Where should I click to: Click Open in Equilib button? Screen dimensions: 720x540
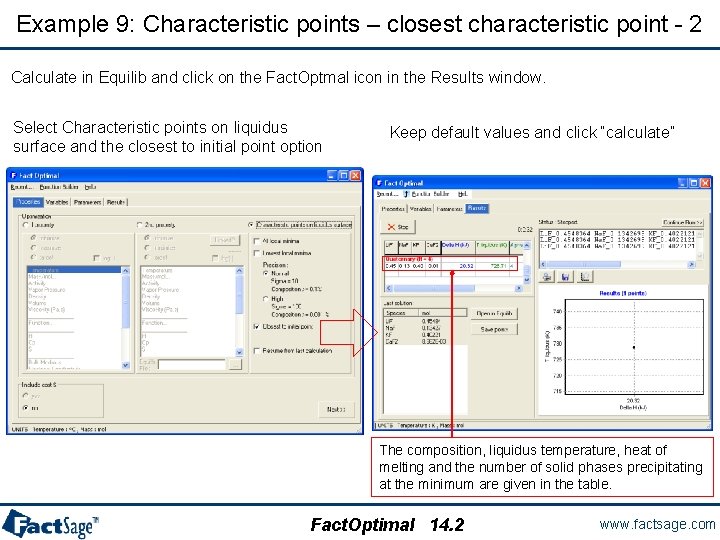click(494, 313)
